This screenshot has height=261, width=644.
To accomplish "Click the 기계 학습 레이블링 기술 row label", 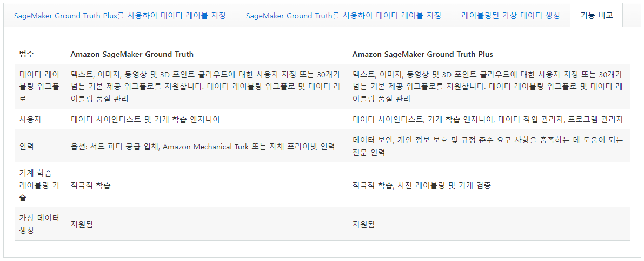I will coord(40,185).
